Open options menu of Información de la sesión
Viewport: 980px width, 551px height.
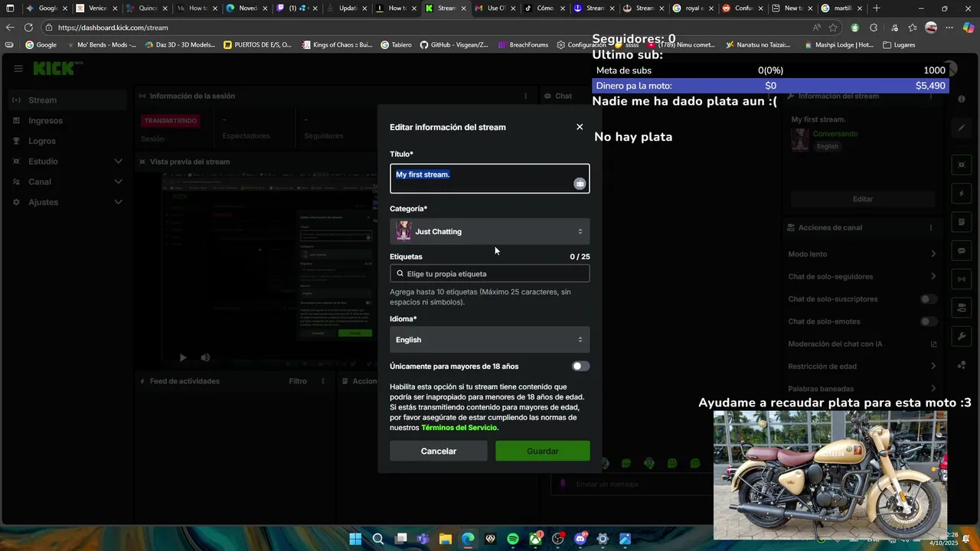525,96
